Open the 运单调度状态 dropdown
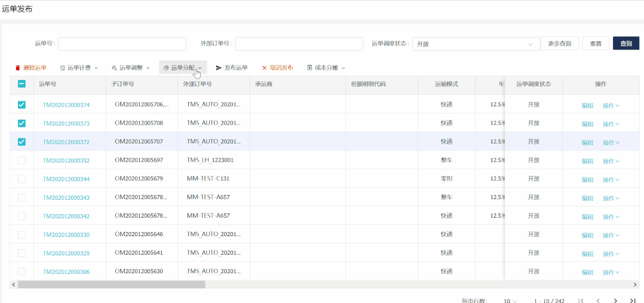This screenshot has width=644, height=303. coord(476,44)
